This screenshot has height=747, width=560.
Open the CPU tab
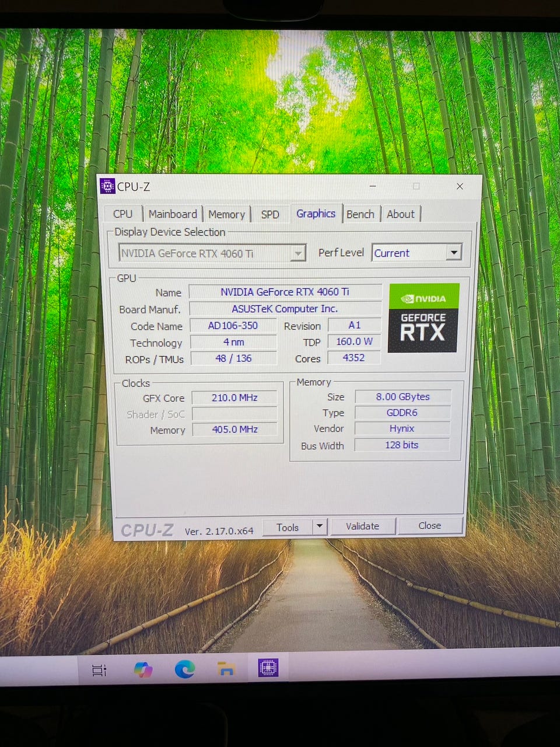tap(123, 214)
